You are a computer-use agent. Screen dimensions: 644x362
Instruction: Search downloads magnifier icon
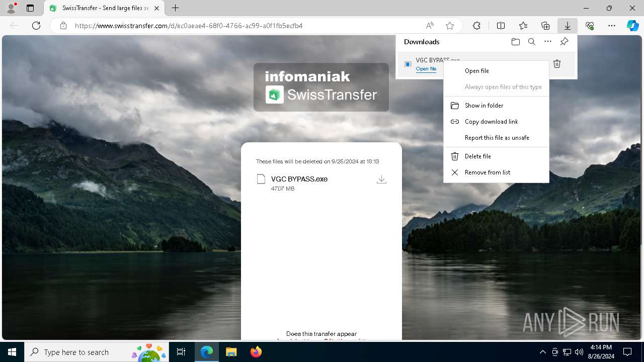pyautogui.click(x=531, y=42)
